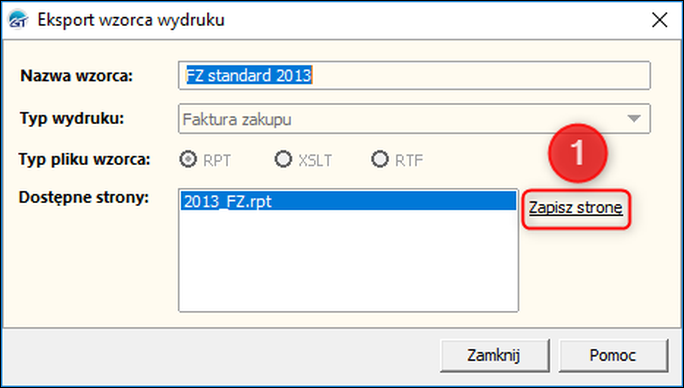Viewport: 684px width, 388px height.
Task: Select RTF as template file type
Action: coord(380,160)
